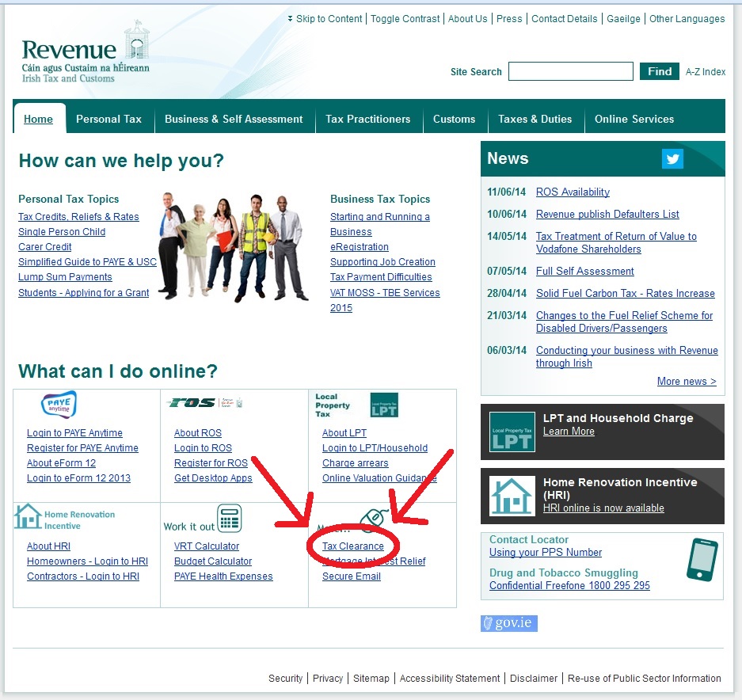The width and height of the screenshot is (742, 700).
Task: Click the LPT icon in Household Charge banner
Action: [x=512, y=432]
